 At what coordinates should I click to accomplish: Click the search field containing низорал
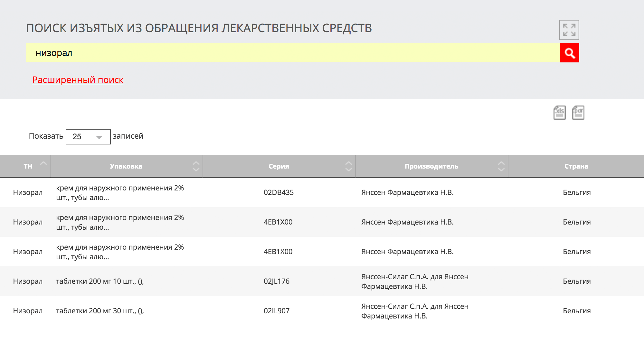click(293, 53)
